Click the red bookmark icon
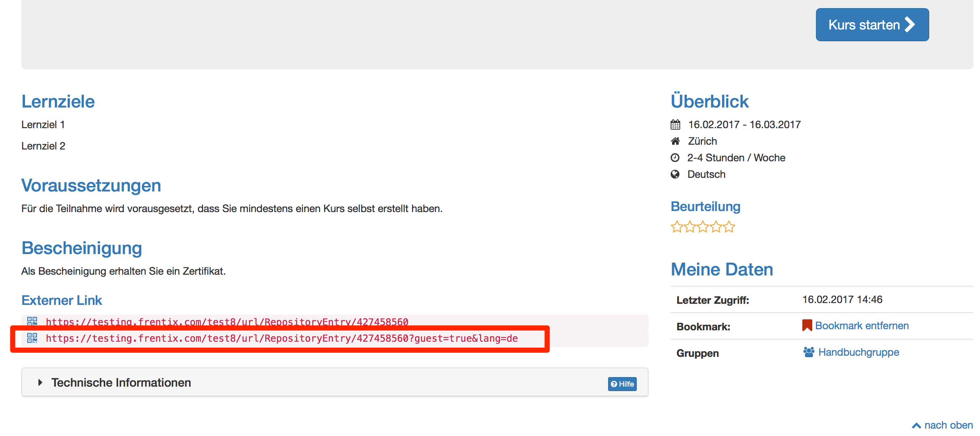 pos(806,326)
